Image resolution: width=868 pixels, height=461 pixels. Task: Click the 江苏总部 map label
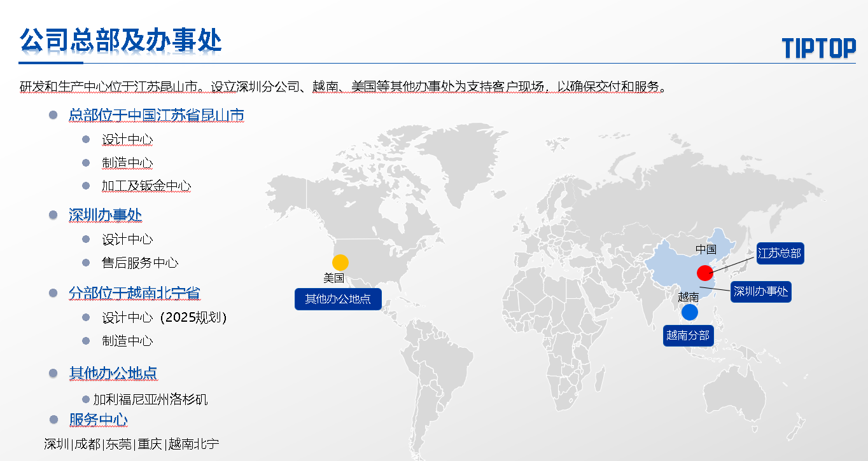click(x=780, y=253)
